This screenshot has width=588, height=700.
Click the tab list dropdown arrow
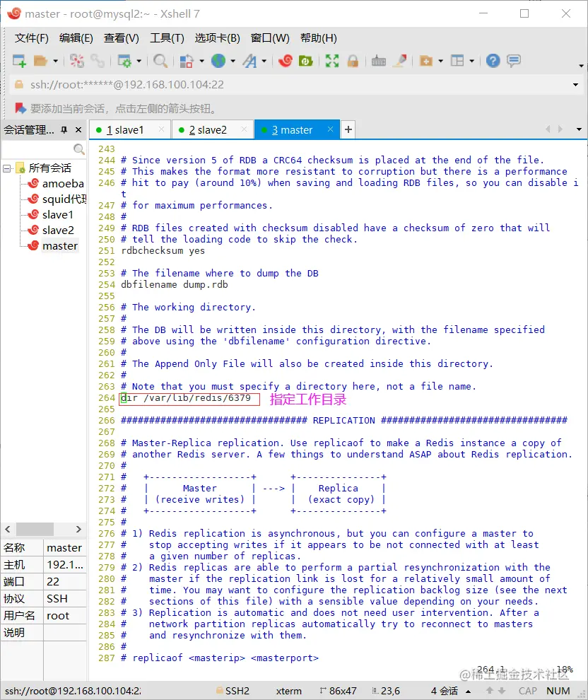(579, 129)
